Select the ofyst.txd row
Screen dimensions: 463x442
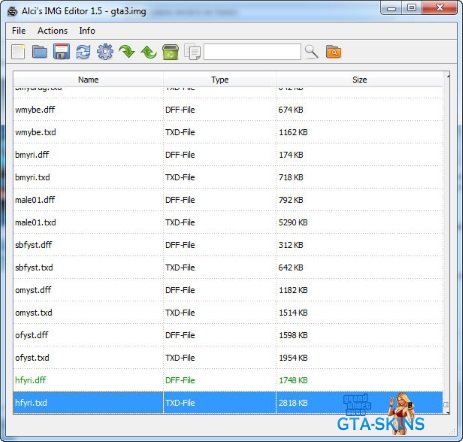(228, 358)
